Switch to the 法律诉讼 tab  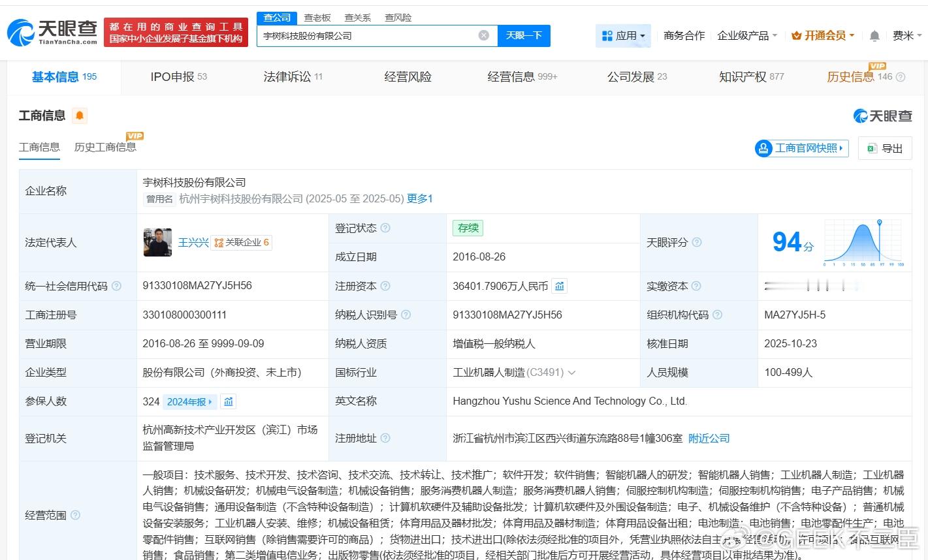(x=293, y=77)
